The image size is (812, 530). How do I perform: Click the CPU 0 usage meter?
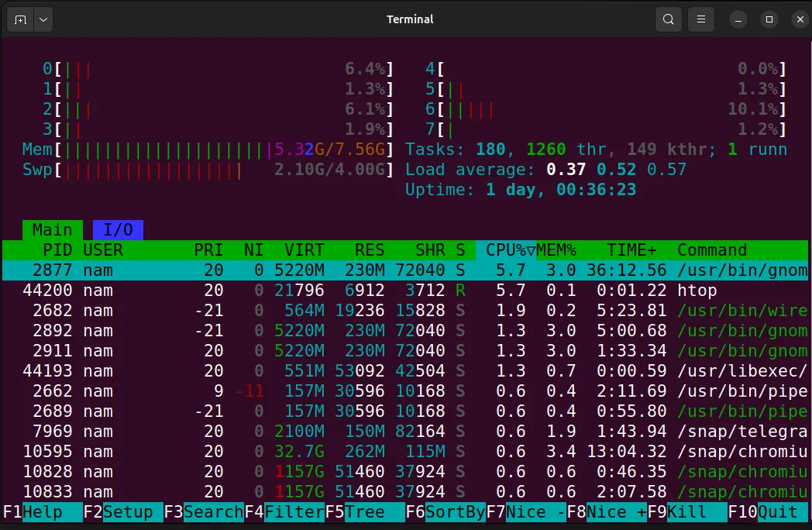218,69
